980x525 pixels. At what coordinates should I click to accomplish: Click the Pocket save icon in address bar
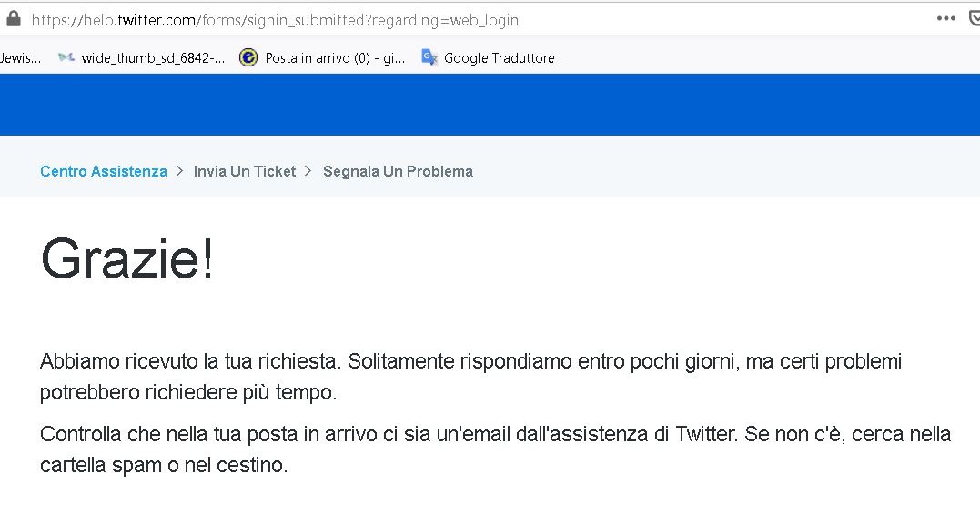[975, 18]
